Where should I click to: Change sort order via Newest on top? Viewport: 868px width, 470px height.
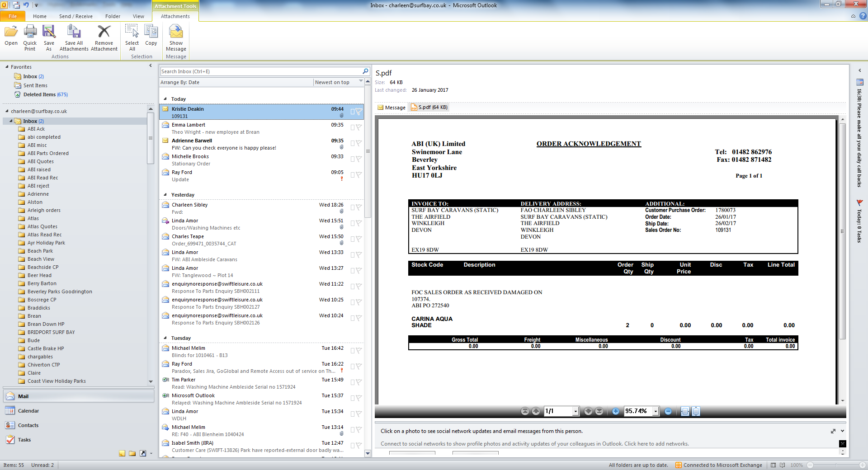pos(332,82)
